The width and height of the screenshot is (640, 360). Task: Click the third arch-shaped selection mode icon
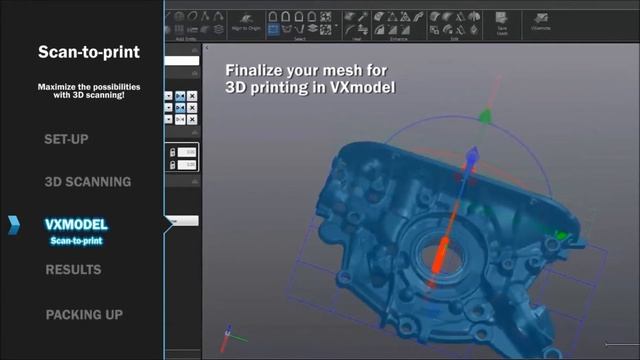pos(299,17)
